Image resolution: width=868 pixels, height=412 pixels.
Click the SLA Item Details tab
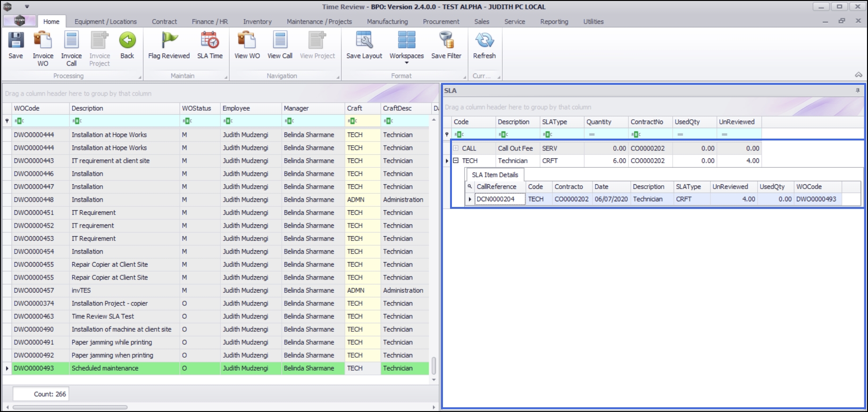pos(494,175)
